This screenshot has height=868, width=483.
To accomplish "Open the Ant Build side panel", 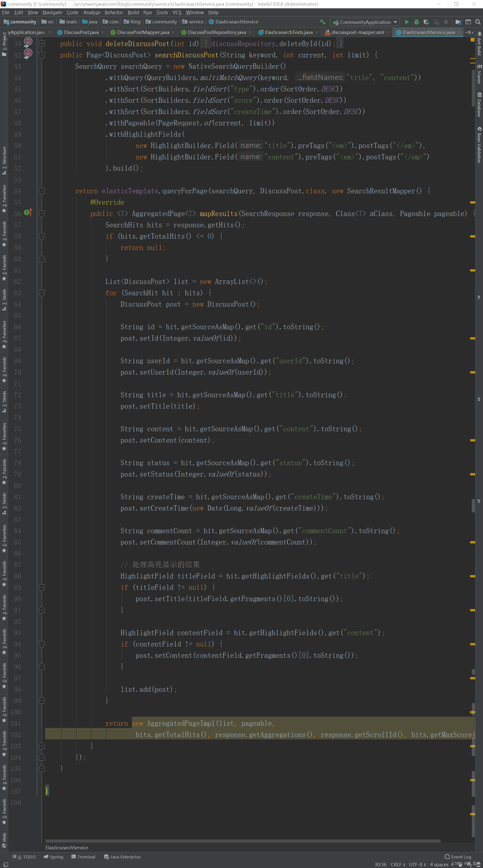I will pos(479,44).
